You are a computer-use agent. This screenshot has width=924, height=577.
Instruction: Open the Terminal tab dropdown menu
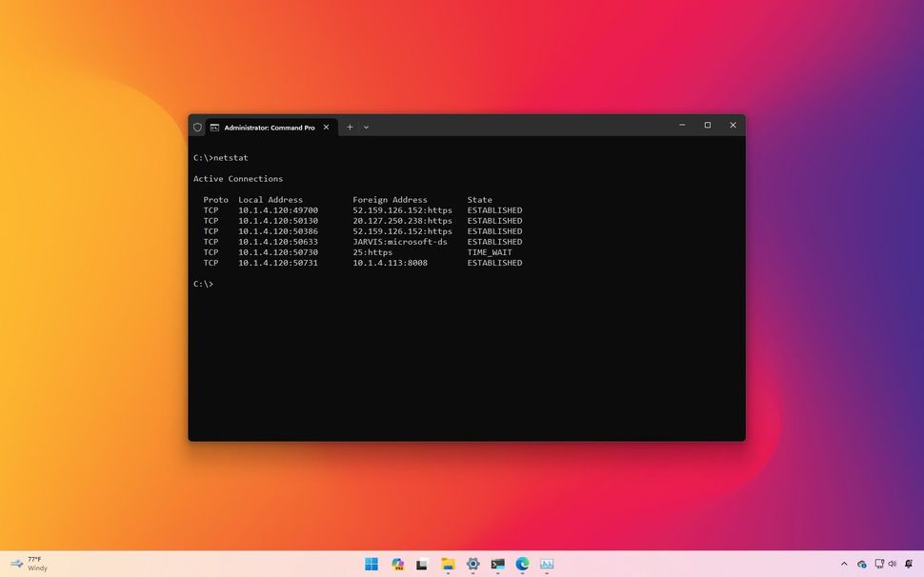(366, 127)
